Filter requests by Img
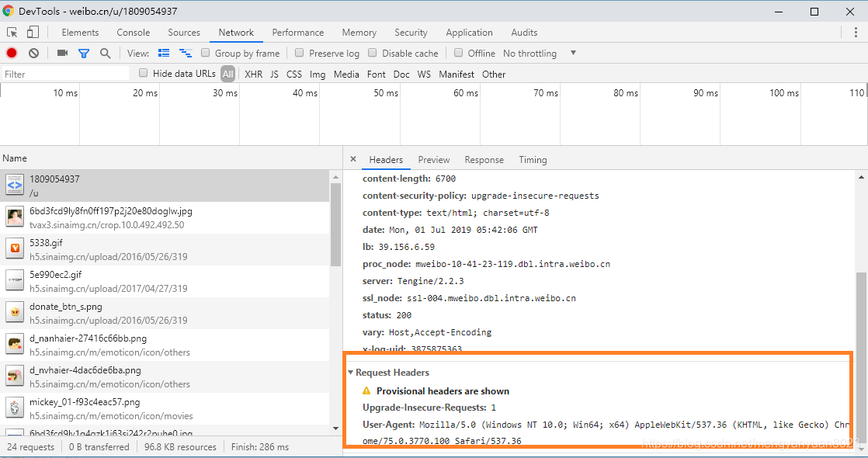Screen dimensions: 868x458 pyautogui.click(x=318, y=74)
